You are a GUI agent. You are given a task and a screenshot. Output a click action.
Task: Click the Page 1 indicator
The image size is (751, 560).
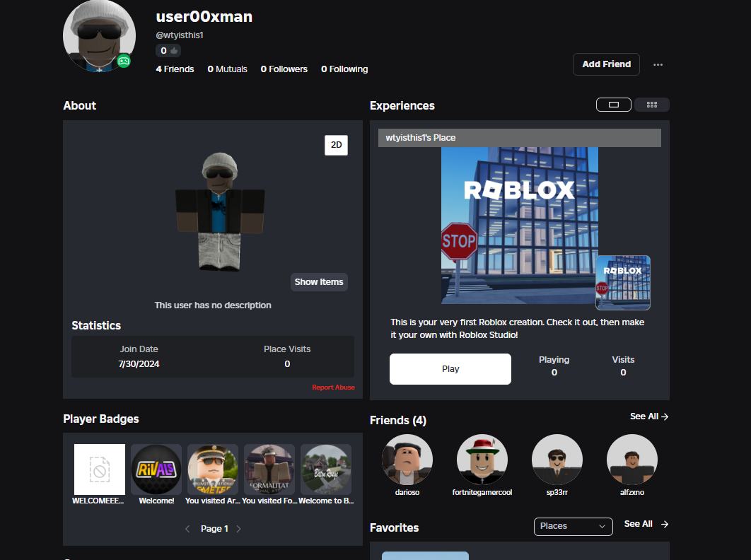(214, 529)
